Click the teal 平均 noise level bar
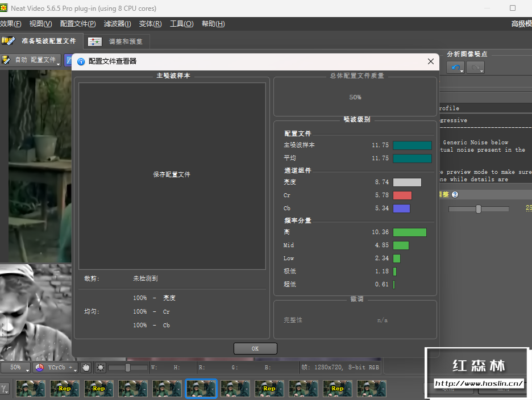The image size is (532, 400). pyautogui.click(x=412, y=159)
